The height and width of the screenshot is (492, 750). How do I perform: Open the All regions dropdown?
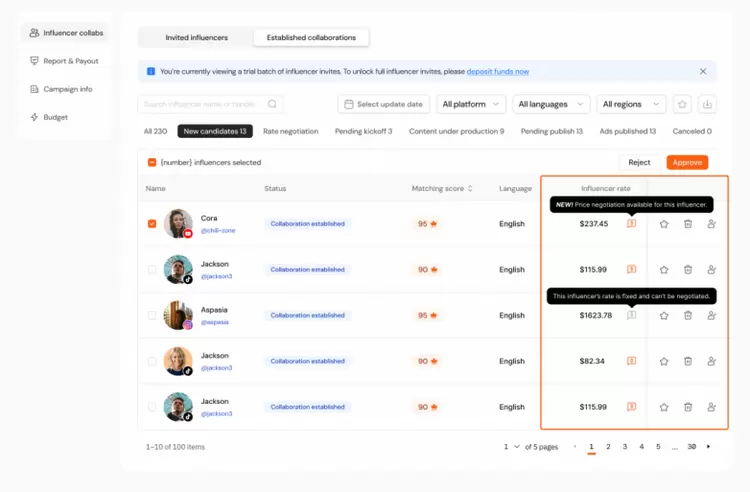[632, 104]
